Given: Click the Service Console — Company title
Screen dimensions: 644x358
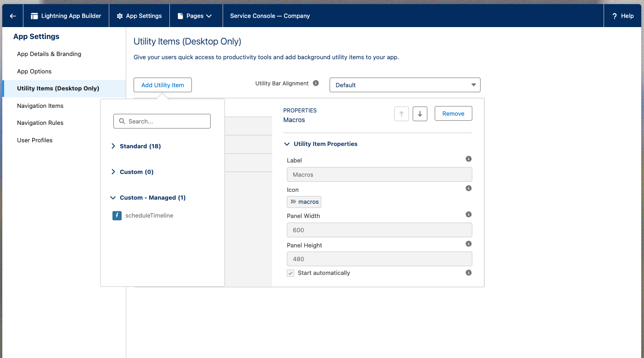Looking at the screenshot, I should click(270, 16).
